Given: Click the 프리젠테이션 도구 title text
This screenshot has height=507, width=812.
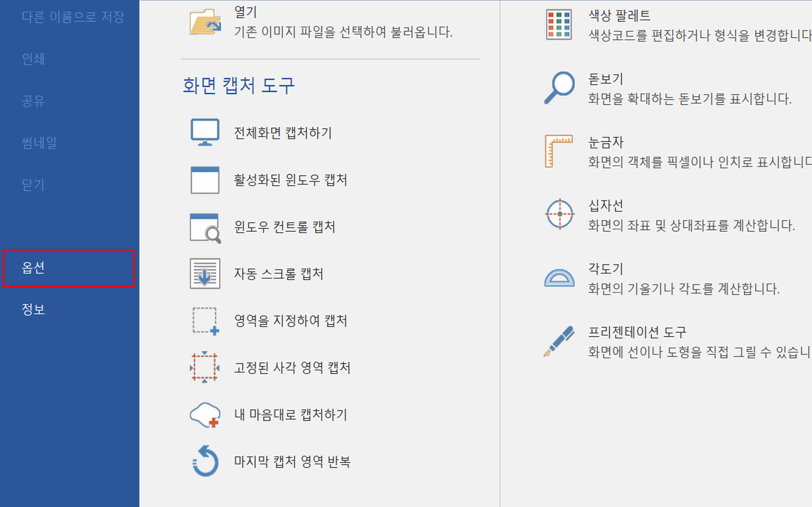Looking at the screenshot, I should 637,332.
